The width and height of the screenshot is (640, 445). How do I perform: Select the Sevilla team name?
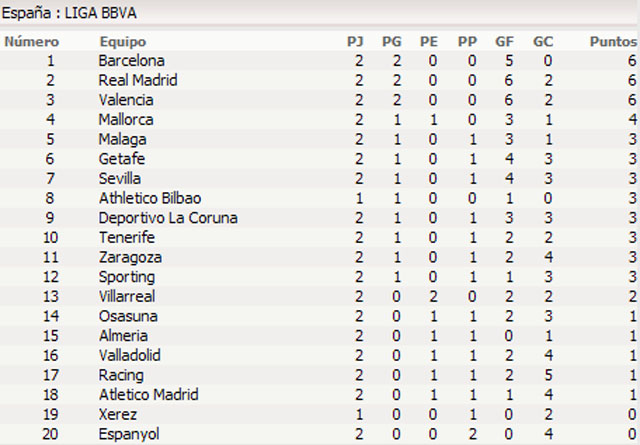click(120, 178)
